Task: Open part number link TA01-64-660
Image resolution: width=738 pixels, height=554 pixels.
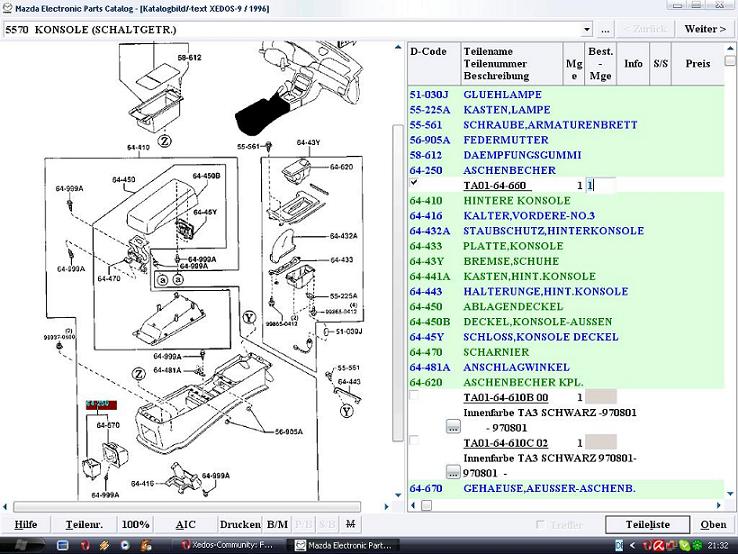Action: (x=495, y=186)
